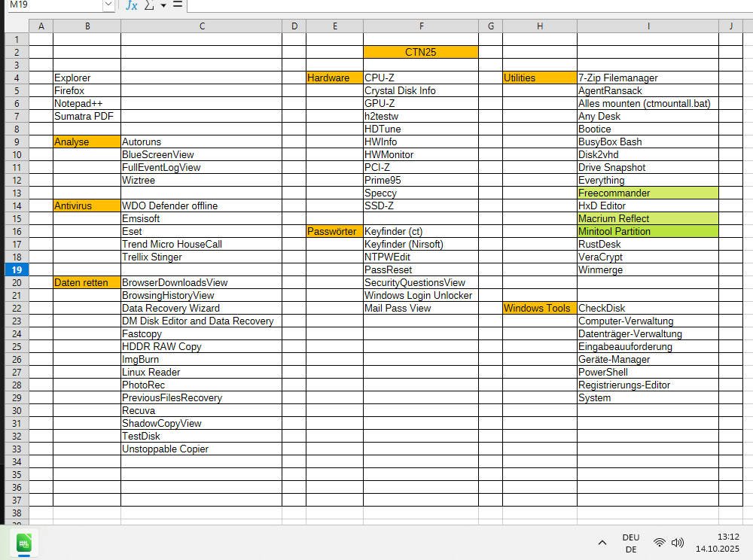Select the green Macrium Reflect cell
This screenshot has height=560, width=753.
(x=648, y=218)
